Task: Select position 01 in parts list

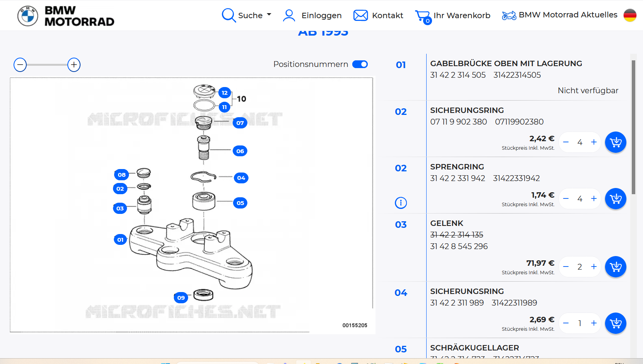Action: click(x=401, y=65)
